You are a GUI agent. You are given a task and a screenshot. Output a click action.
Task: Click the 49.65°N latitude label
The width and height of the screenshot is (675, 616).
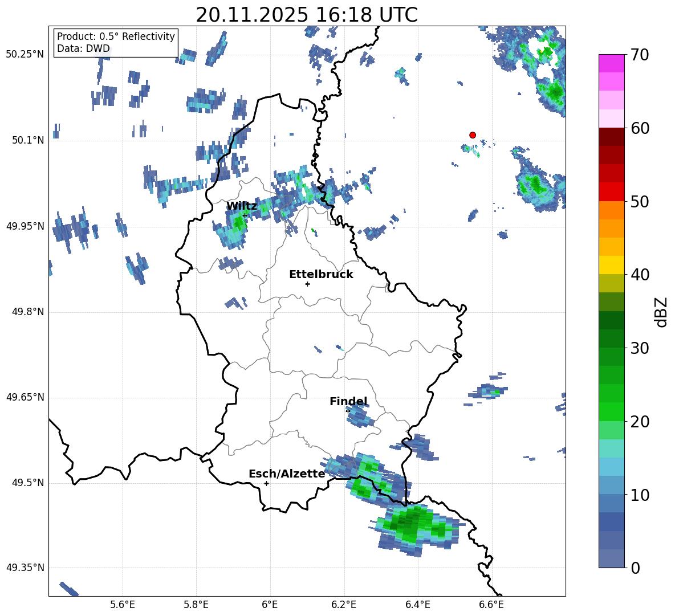(x=25, y=397)
